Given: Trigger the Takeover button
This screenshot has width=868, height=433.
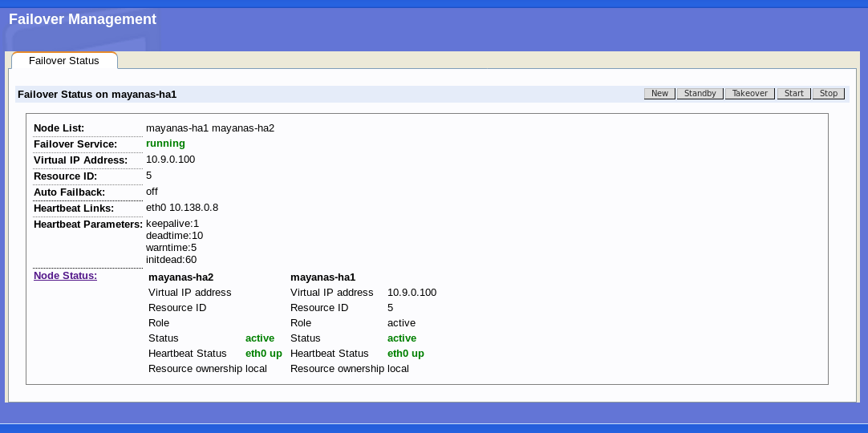Looking at the screenshot, I should point(750,94).
